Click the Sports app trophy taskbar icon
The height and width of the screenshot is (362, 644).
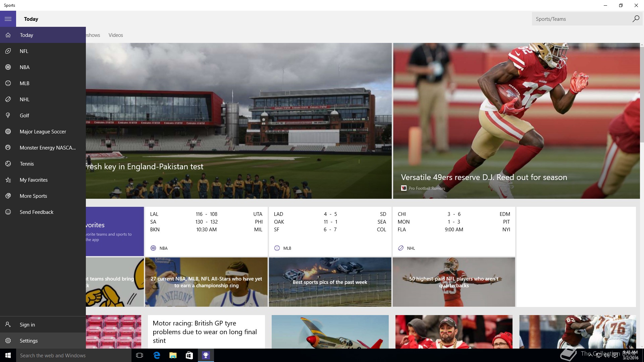click(206, 355)
